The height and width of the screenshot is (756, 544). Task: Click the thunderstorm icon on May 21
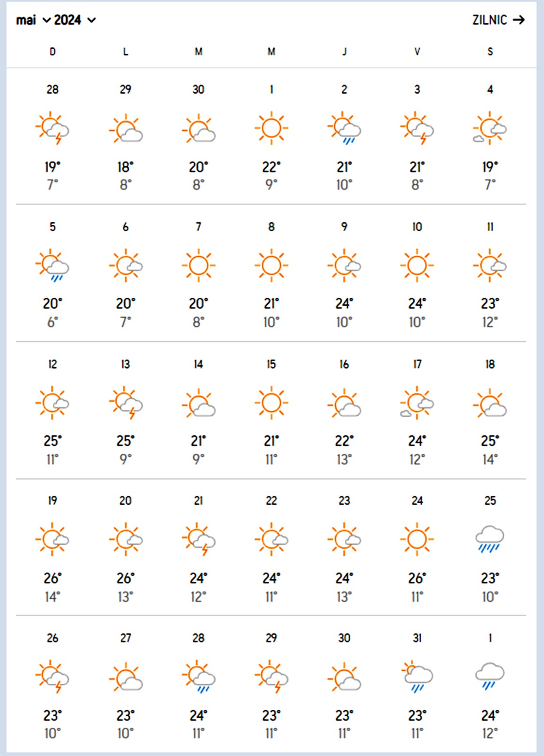(198, 539)
